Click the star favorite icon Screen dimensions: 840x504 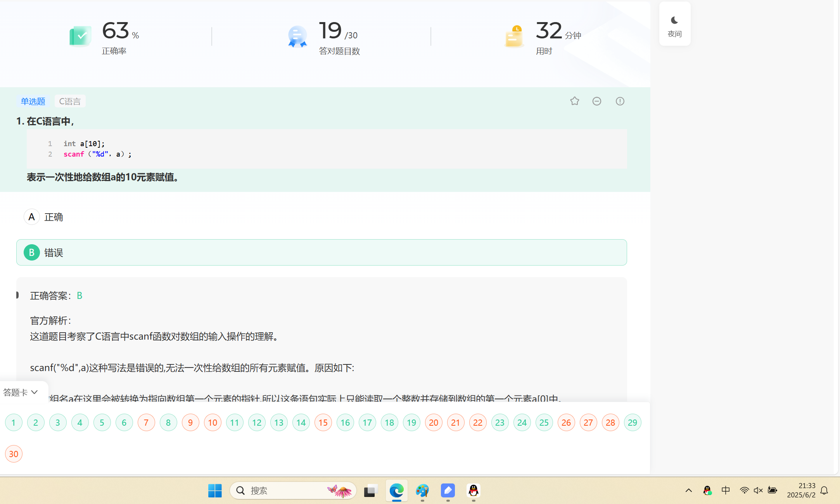(x=574, y=101)
